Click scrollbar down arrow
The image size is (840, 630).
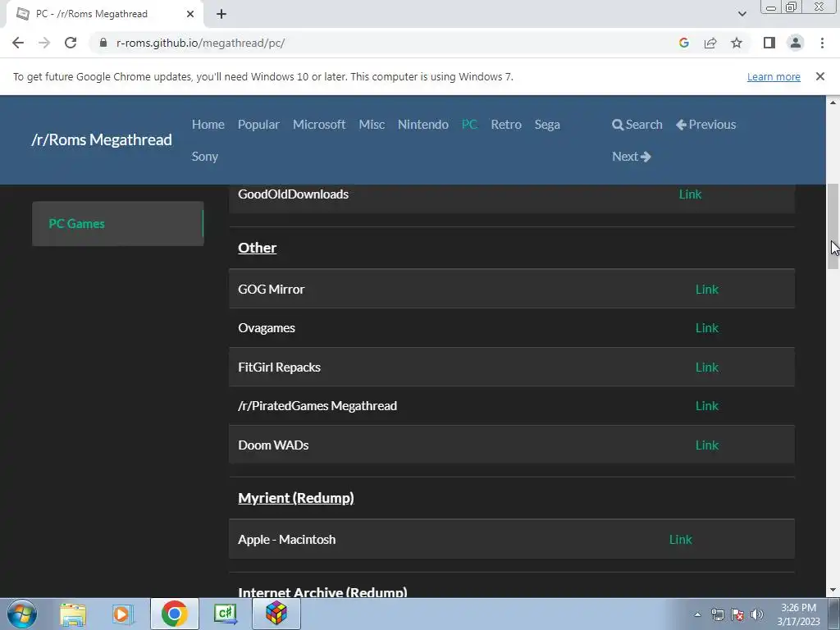[x=833, y=591]
